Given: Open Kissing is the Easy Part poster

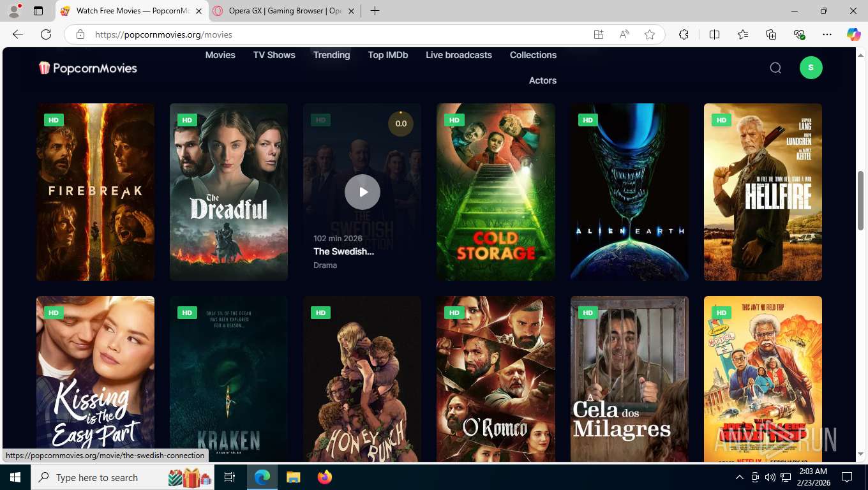Looking at the screenshot, I should tap(95, 379).
